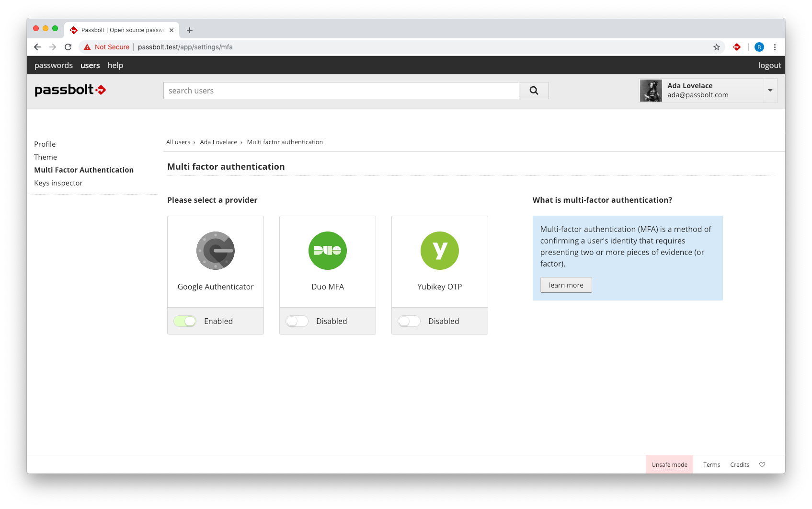812x509 pixels.
Task: Click the passbolt logo
Action: click(x=70, y=90)
